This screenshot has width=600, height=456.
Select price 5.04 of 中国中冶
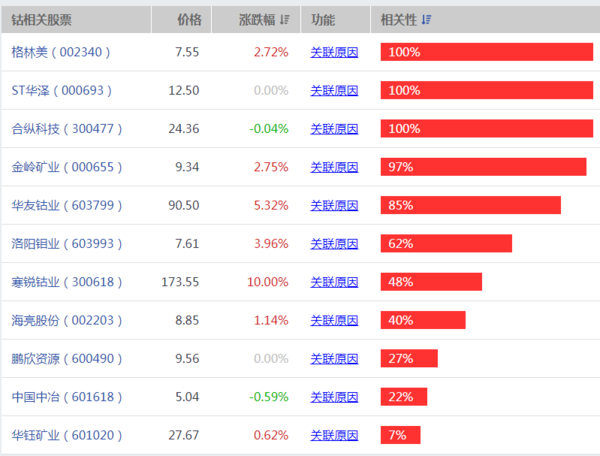187,397
